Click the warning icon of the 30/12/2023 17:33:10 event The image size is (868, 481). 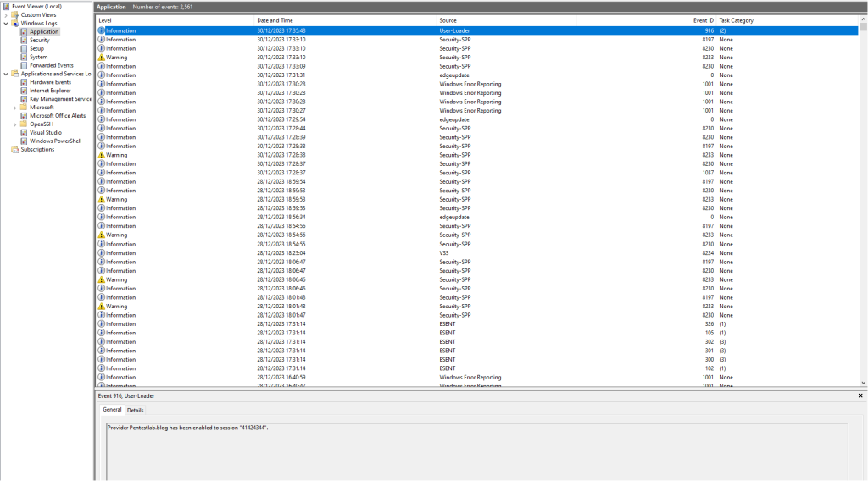(x=102, y=58)
